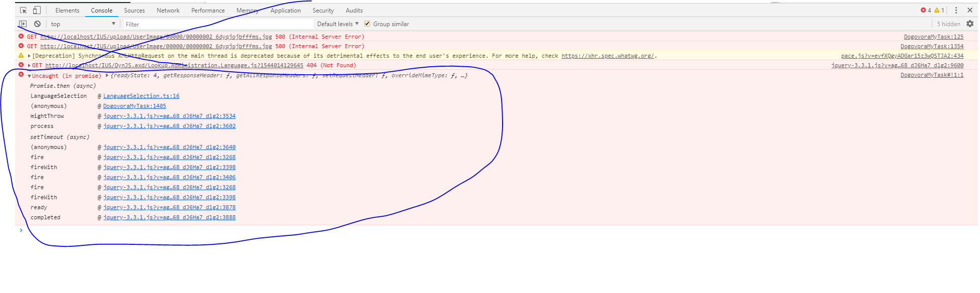Activate the inspect element picker icon
The height and width of the screenshot is (293, 980).
point(23,10)
